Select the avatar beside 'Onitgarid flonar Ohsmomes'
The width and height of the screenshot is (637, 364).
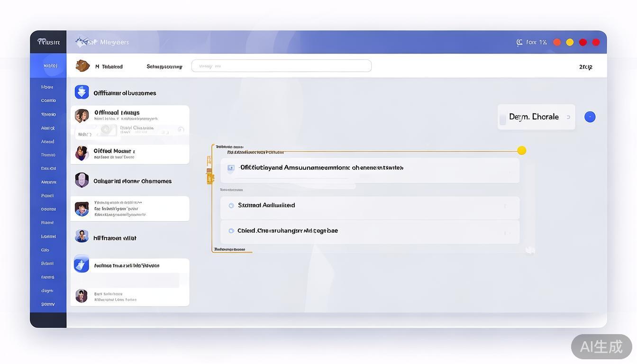tap(82, 180)
